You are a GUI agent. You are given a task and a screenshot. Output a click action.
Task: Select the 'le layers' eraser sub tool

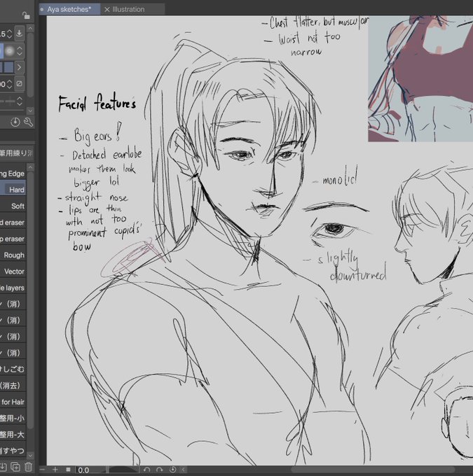pos(13,288)
